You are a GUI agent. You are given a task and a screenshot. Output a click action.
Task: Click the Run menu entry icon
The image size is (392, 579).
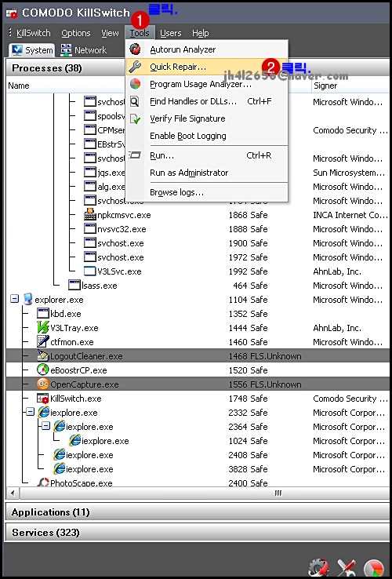pos(135,155)
